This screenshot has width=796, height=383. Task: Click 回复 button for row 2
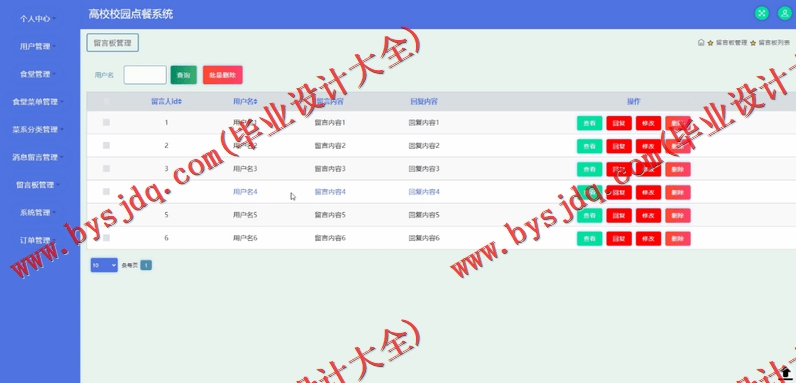tap(619, 146)
